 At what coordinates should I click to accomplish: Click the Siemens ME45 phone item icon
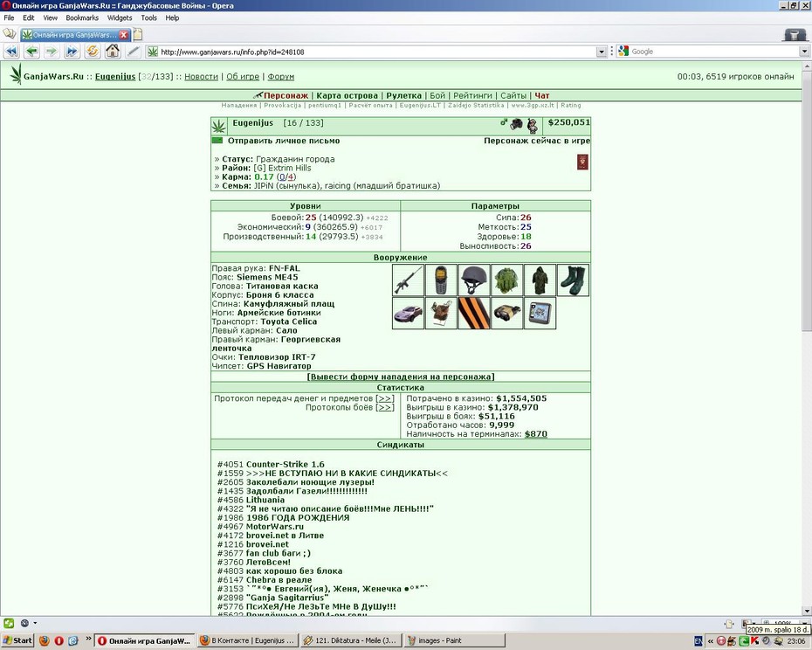[x=441, y=280]
